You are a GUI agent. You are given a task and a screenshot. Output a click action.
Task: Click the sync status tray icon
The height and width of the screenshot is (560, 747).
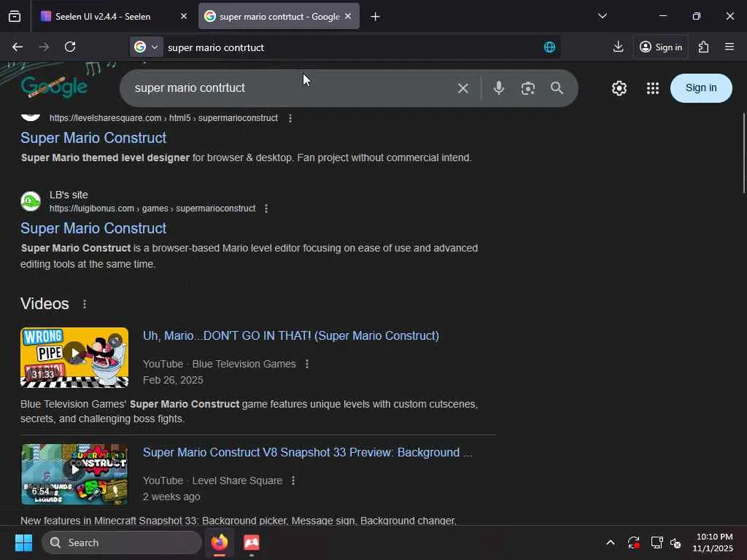tap(634, 542)
